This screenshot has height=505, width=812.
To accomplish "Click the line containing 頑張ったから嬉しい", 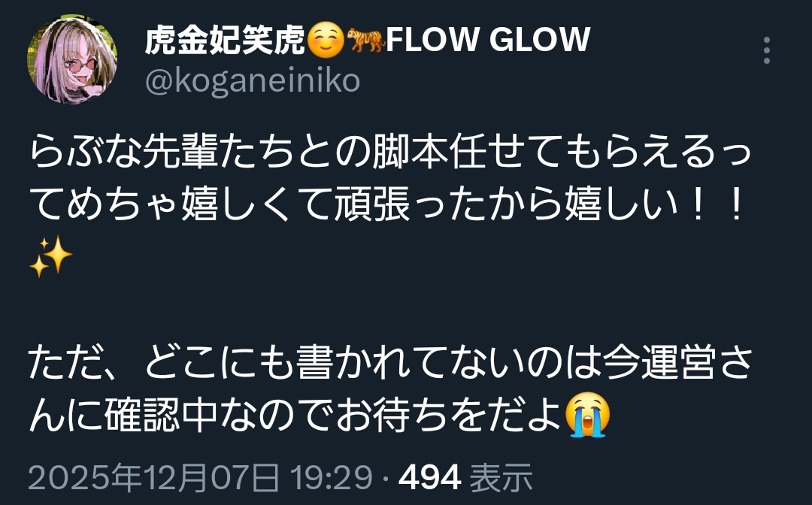I will pyautogui.click(x=387, y=205).
